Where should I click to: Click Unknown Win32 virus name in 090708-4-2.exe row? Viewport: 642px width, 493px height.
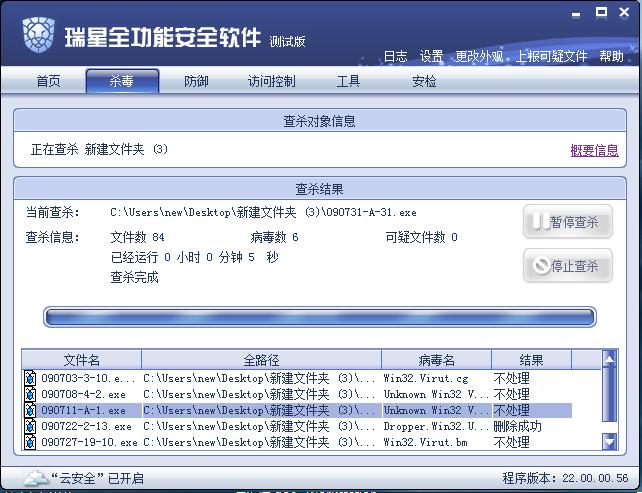436,394
